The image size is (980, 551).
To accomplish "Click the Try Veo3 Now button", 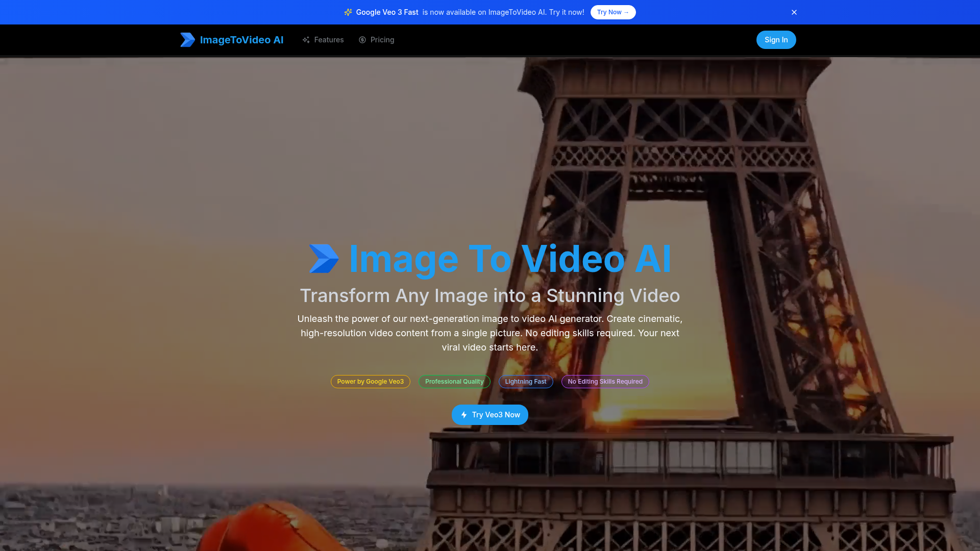I will [489, 415].
